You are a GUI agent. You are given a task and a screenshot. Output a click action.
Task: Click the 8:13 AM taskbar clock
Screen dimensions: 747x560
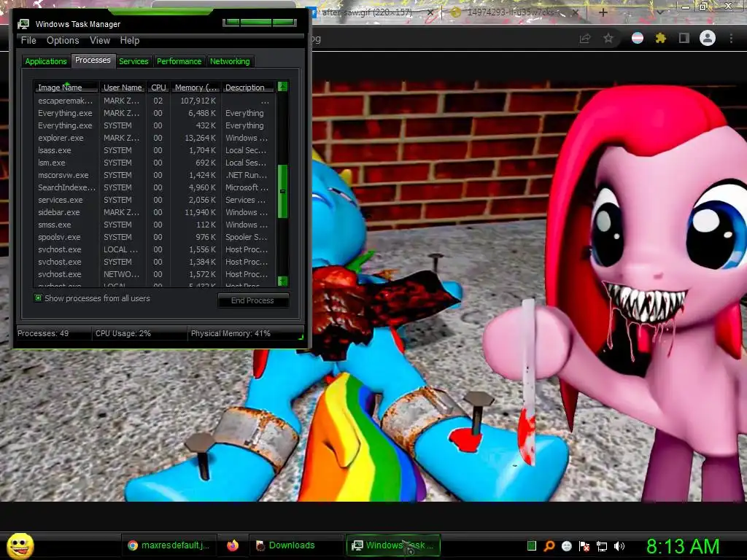point(683,546)
